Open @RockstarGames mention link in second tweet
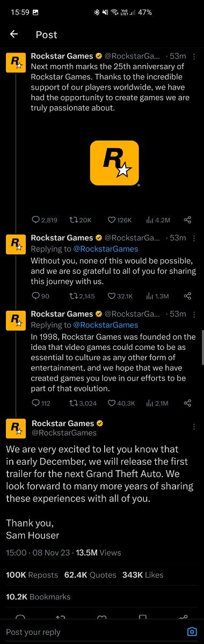 [x=105, y=249]
